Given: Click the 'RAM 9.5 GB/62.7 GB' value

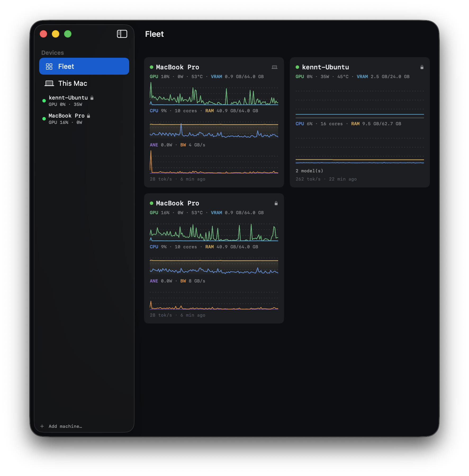Looking at the screenshot, I should [x=376, y=124].
